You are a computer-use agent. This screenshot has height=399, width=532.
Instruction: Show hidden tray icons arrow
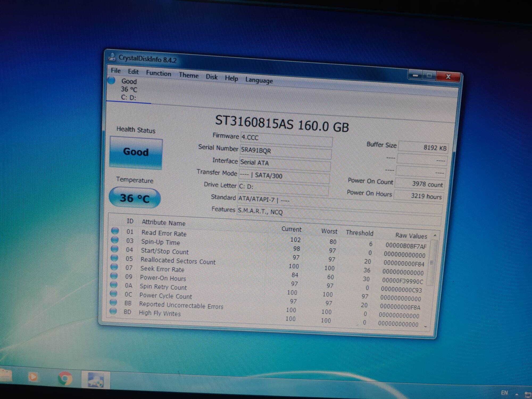tap(517, 394)
